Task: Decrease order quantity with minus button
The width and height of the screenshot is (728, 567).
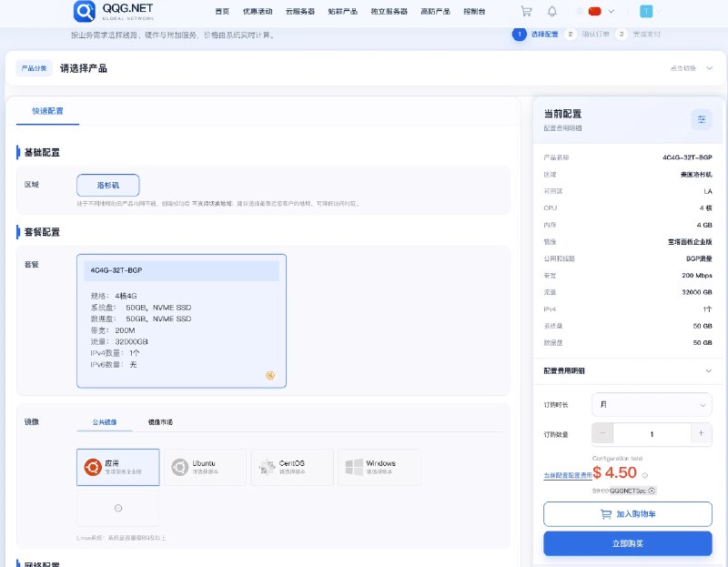Action: pyautogui.click(x=602, y=433)
